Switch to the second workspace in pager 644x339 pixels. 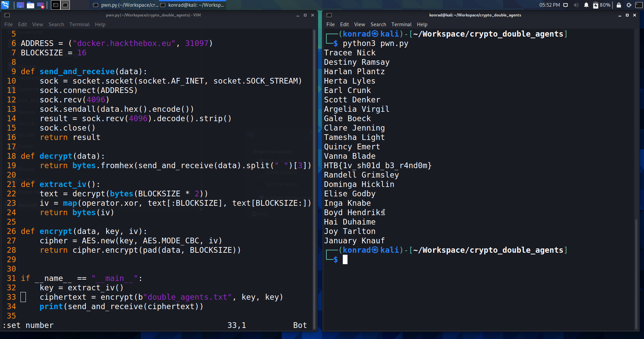pyautogui.click(x=65, y=5)
